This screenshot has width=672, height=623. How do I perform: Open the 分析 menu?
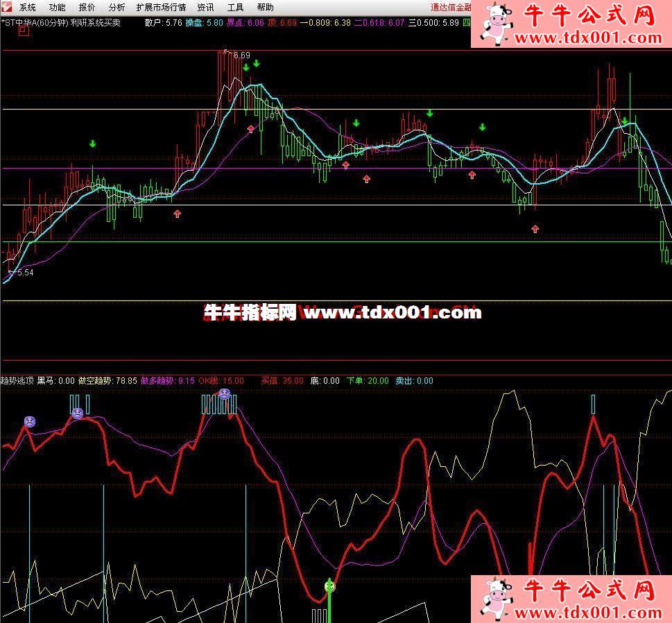(117, 8)
